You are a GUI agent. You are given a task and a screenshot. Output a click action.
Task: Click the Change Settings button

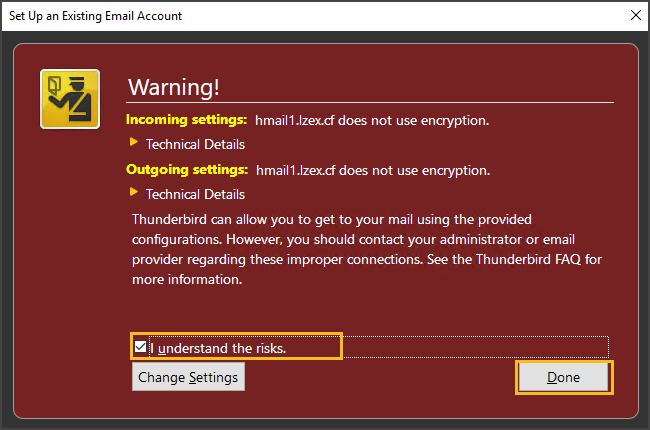(188, 377)
